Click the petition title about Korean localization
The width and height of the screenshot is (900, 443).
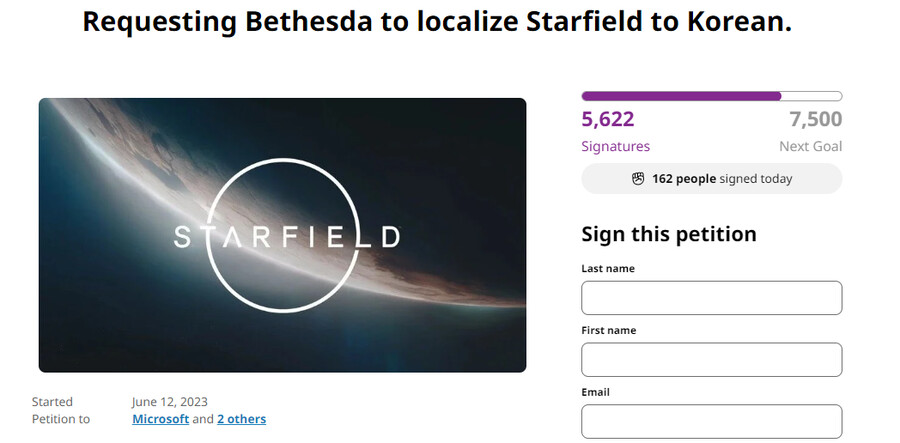click(436, 22)
